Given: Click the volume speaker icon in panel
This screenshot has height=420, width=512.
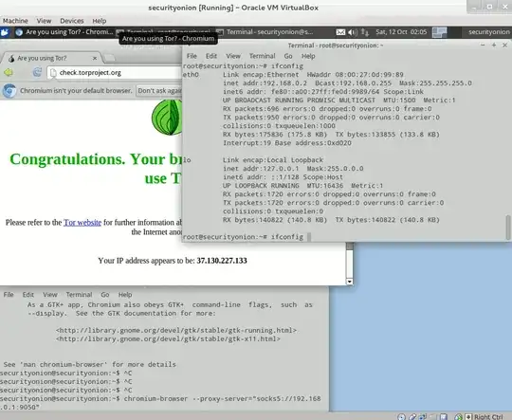Looking at the screenshot, I should point(353,32).
